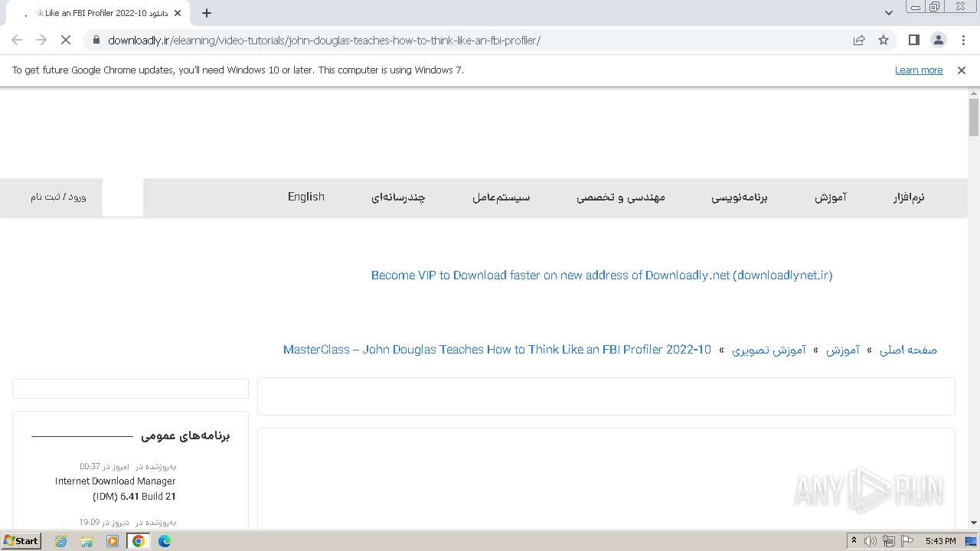Close the FBI Profiler tab
Screen dimensions: 980x551
pos(178,13)
